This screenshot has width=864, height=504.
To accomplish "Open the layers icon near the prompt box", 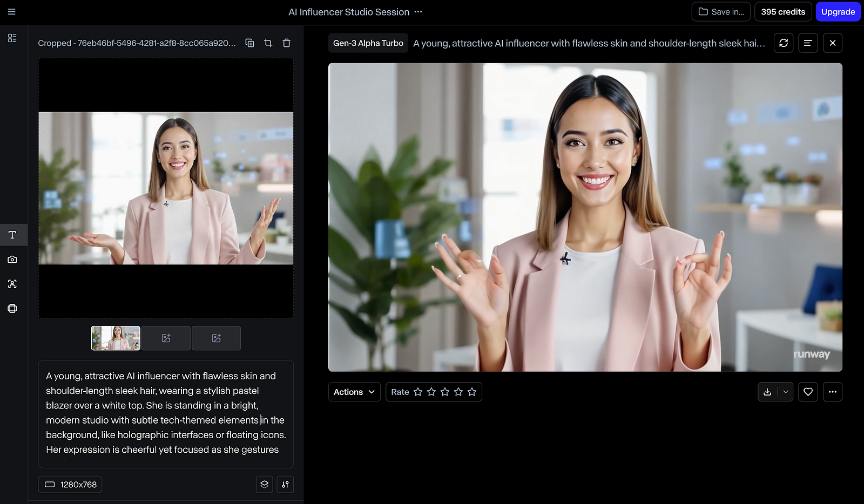I will click(x=264, y=484).
